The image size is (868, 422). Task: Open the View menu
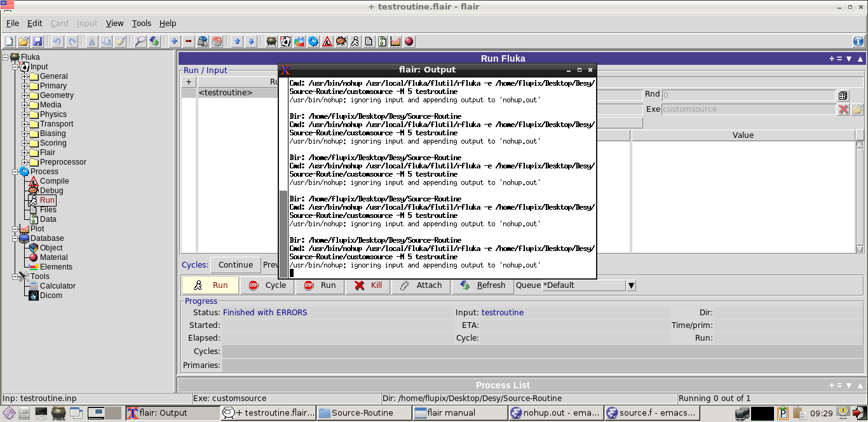(x=114, y=24)
